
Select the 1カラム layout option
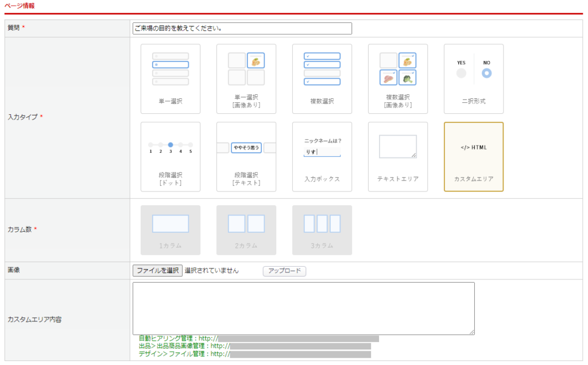pyautogui.click(x=170, y=230)
